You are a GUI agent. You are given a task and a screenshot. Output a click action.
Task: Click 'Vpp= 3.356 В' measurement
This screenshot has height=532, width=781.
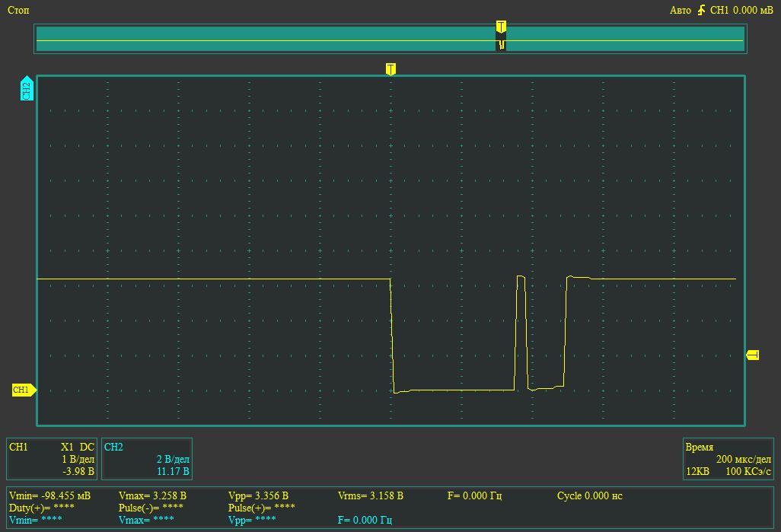tap(258, 495)
